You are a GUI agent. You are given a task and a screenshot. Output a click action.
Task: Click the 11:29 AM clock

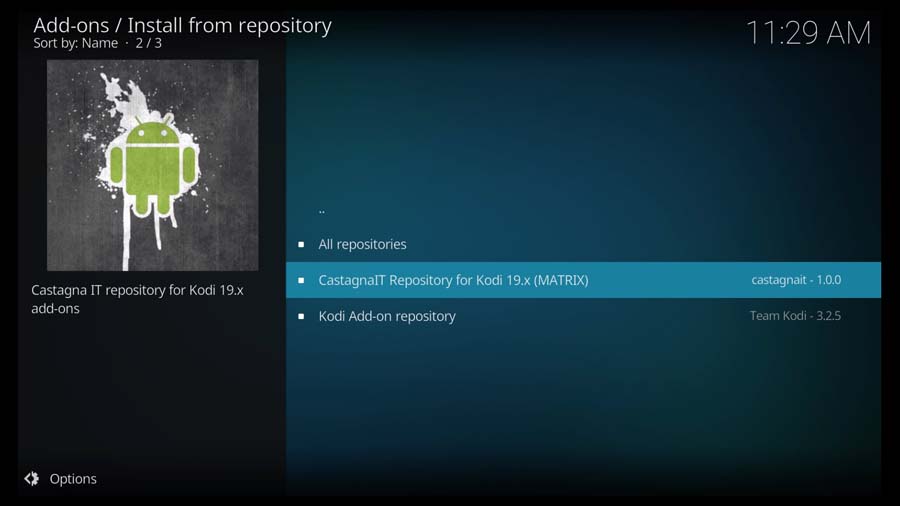click(808, 33)
